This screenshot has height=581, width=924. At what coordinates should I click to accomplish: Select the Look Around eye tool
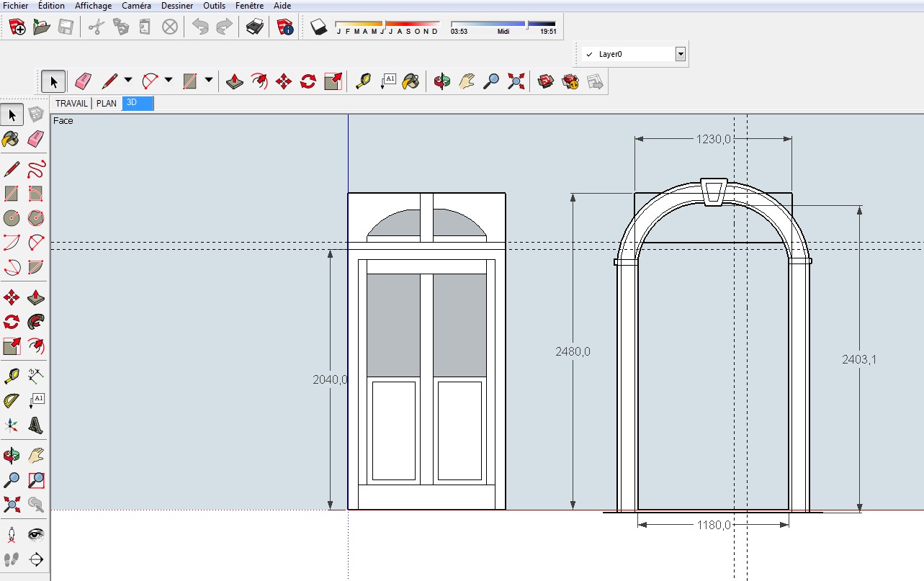point(36,535)
